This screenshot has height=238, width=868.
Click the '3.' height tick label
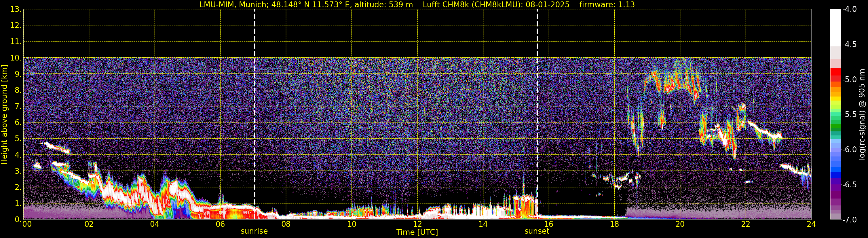(x=18, y=171)
